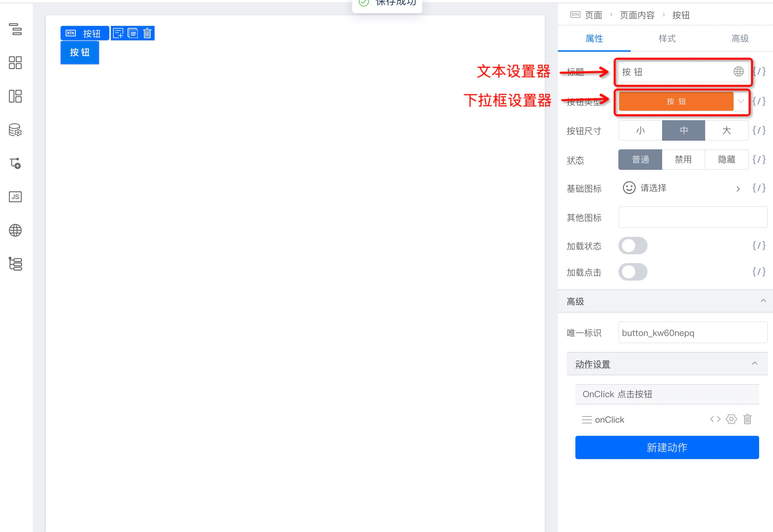This screenshot has width=773, height=532.
Task: Click the onClick action settings gear
Action: (x=731, y=419)
